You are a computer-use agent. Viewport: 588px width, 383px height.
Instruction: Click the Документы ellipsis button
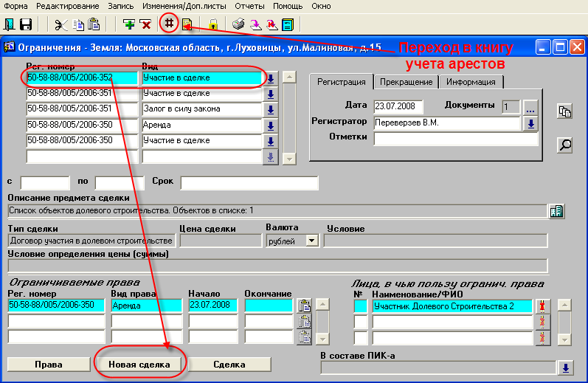click(530, 108)
